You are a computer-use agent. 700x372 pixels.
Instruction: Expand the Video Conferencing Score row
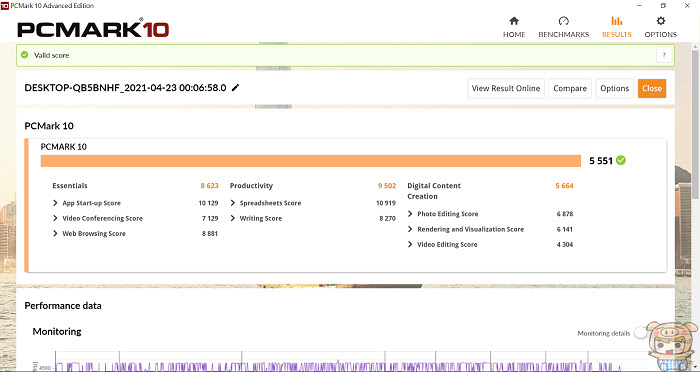(55, 218)
